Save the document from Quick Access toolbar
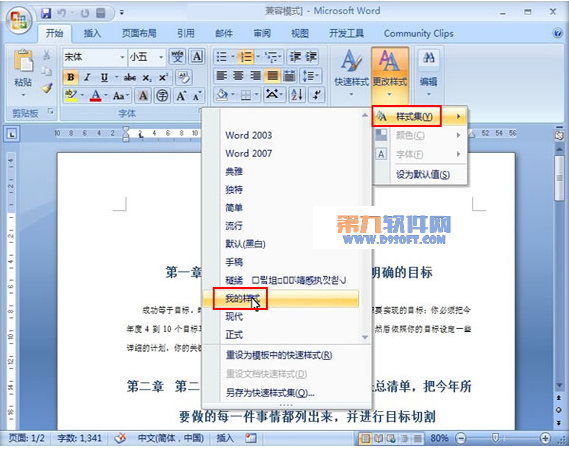This screenshot has height=450, width=569. click(46, 13)
